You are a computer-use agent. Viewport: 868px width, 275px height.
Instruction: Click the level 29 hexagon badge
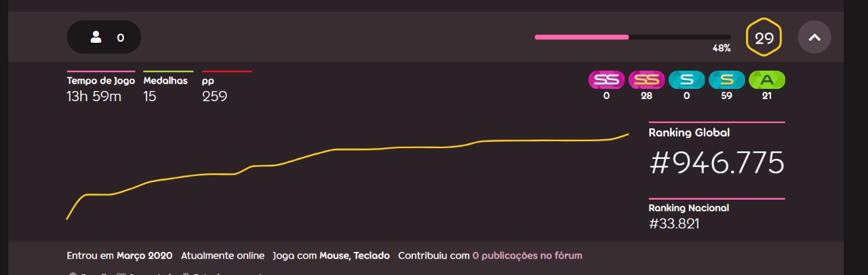pos(764,38)
